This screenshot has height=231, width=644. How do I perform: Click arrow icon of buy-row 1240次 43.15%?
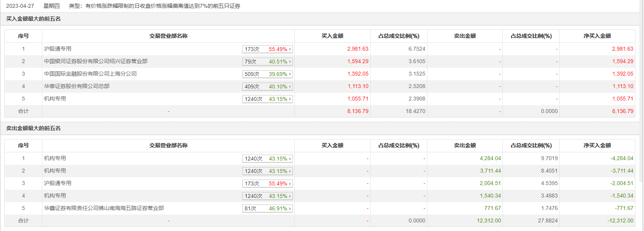click(x=290, y=99)
